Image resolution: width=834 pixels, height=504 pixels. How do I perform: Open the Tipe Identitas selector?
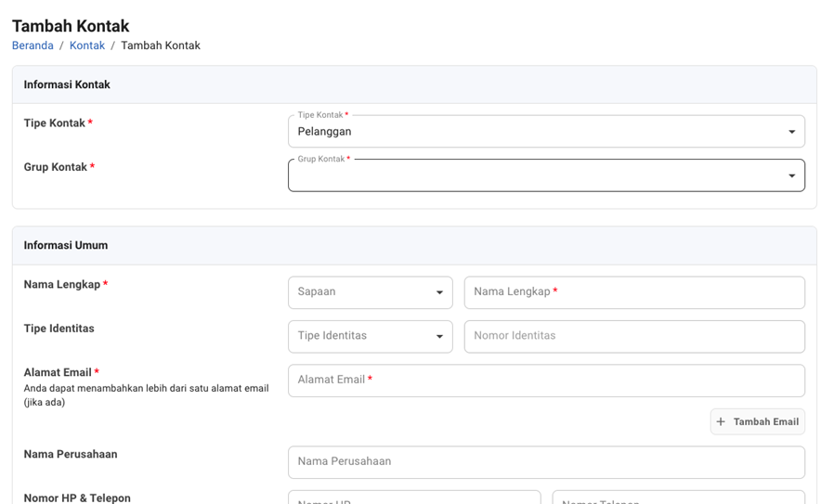[362, 336]
